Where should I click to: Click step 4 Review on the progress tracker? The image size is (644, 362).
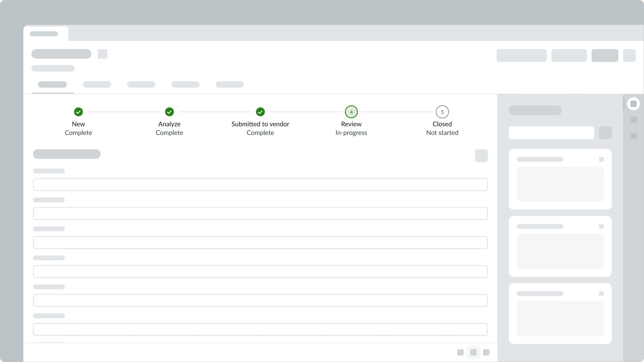pyautogui.click(x=351, y=112)
